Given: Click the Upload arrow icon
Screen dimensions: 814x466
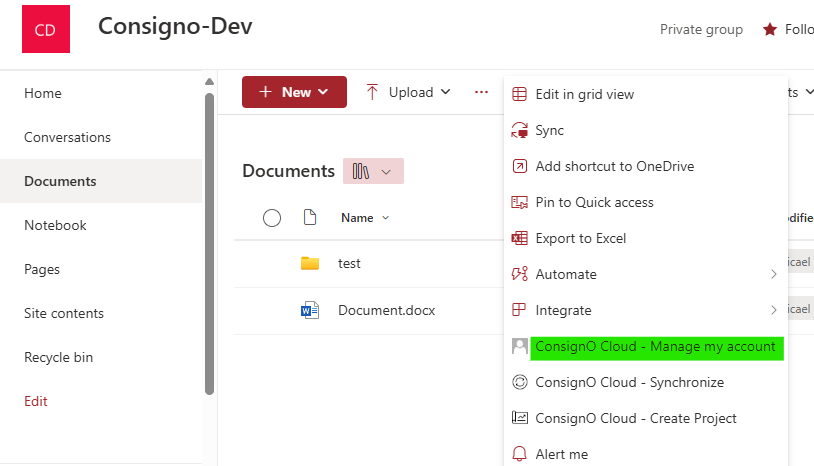Looking at the screenshot, I should [x=372, y=92].
